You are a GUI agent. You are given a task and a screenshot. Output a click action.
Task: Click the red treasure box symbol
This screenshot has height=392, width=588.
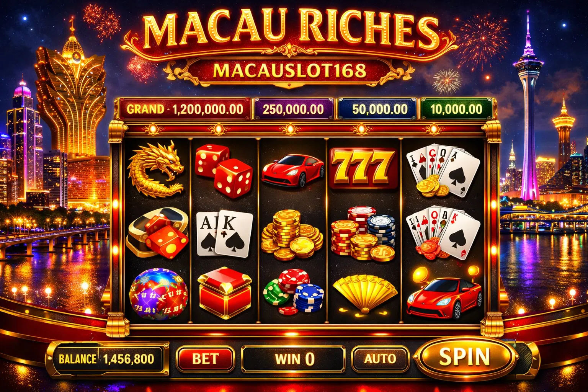click(x=225, y=293)
